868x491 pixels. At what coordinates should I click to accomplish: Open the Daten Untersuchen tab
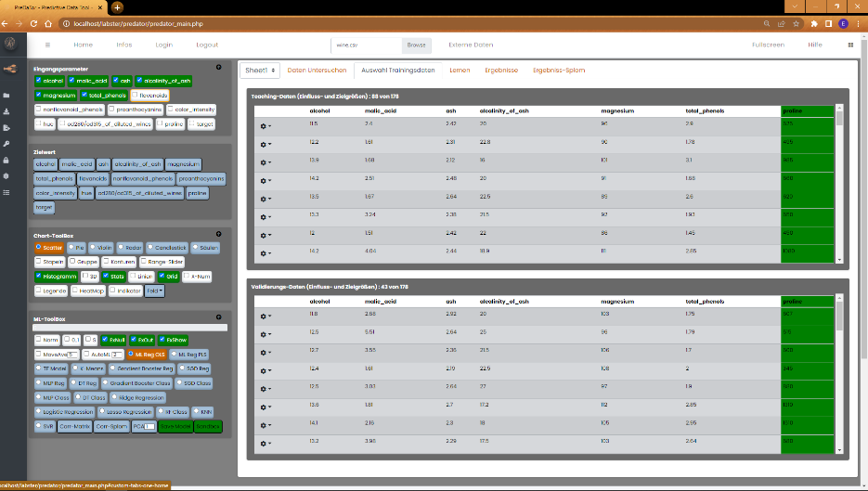click(317, 71)
